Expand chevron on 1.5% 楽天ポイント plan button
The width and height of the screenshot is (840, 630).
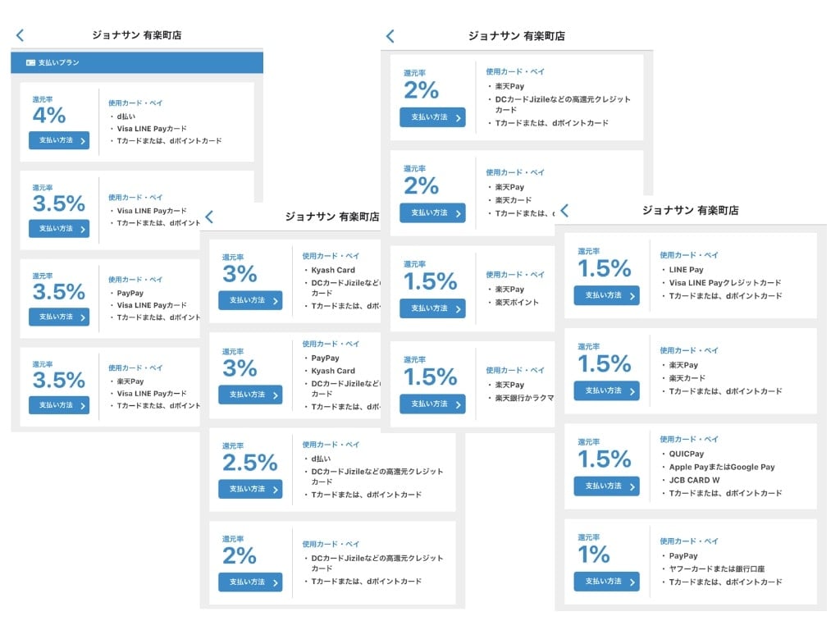459,308
